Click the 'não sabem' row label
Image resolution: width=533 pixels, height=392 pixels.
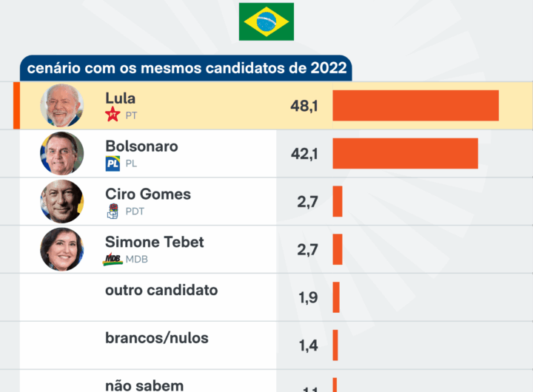(x=144, y=385)
